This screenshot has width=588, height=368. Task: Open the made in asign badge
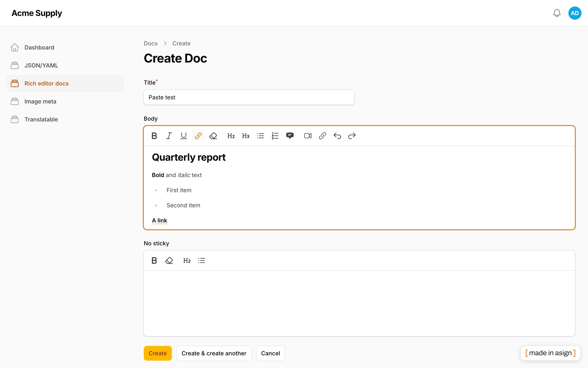coord(550,353)
